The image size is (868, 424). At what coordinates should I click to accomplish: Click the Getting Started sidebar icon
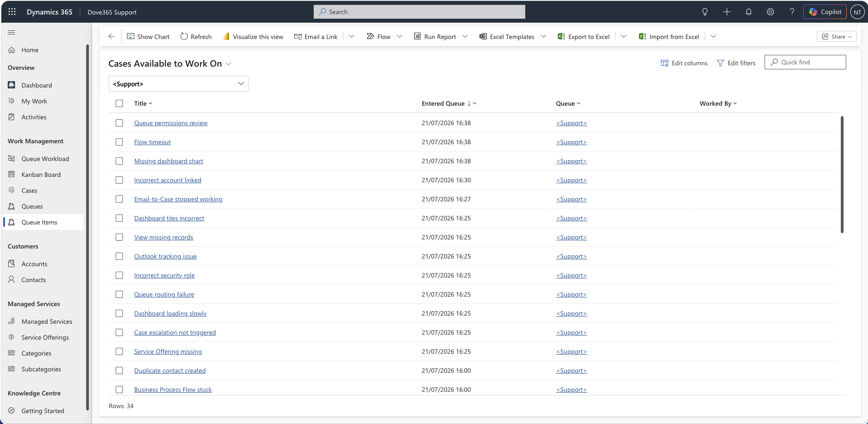point(12,410)
